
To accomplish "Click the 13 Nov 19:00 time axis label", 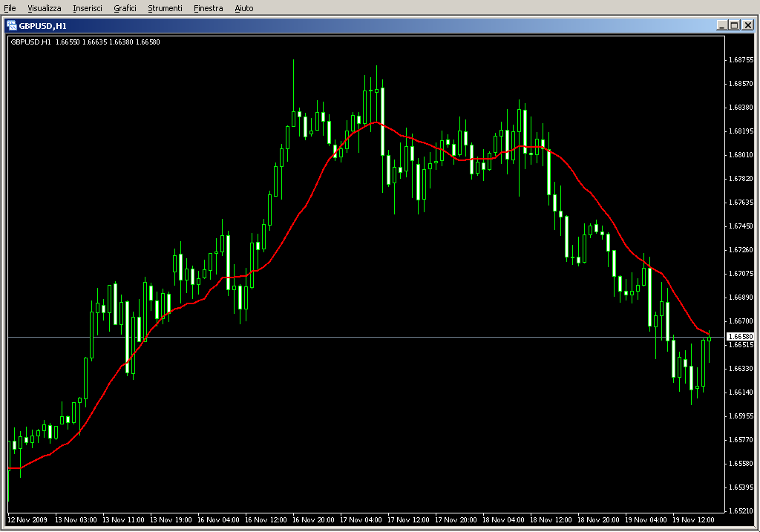I will click(171, 520).
